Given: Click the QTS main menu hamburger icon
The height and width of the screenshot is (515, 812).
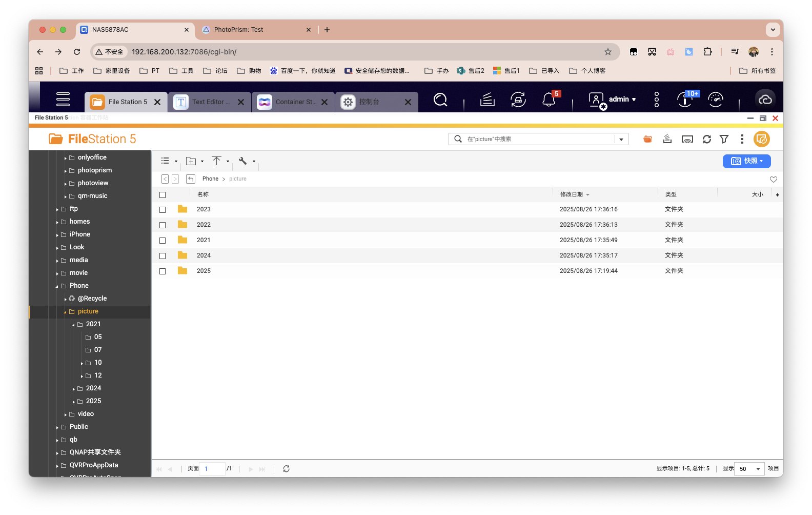Looking at the screenshot, I should click(x=63, y=100).
